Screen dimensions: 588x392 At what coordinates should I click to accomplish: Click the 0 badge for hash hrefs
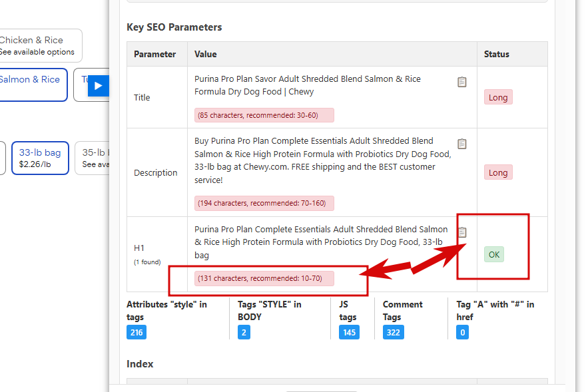[462, 332]
